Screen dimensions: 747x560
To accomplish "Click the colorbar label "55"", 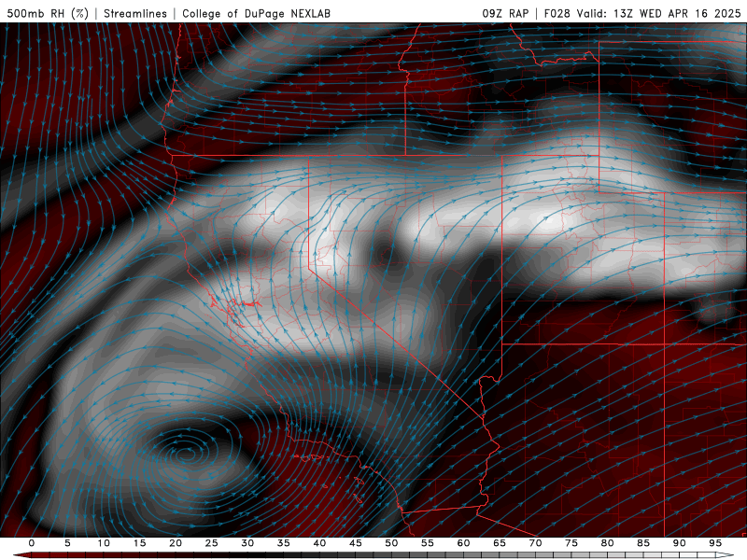I will [428, 543].
